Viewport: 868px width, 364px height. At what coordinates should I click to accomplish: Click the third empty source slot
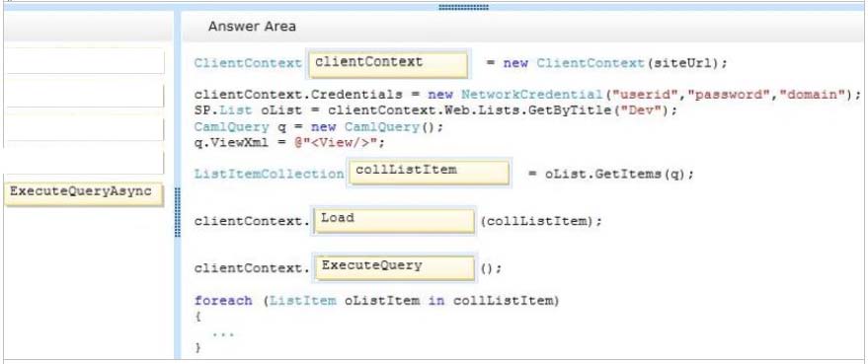(x=84, y=129)
